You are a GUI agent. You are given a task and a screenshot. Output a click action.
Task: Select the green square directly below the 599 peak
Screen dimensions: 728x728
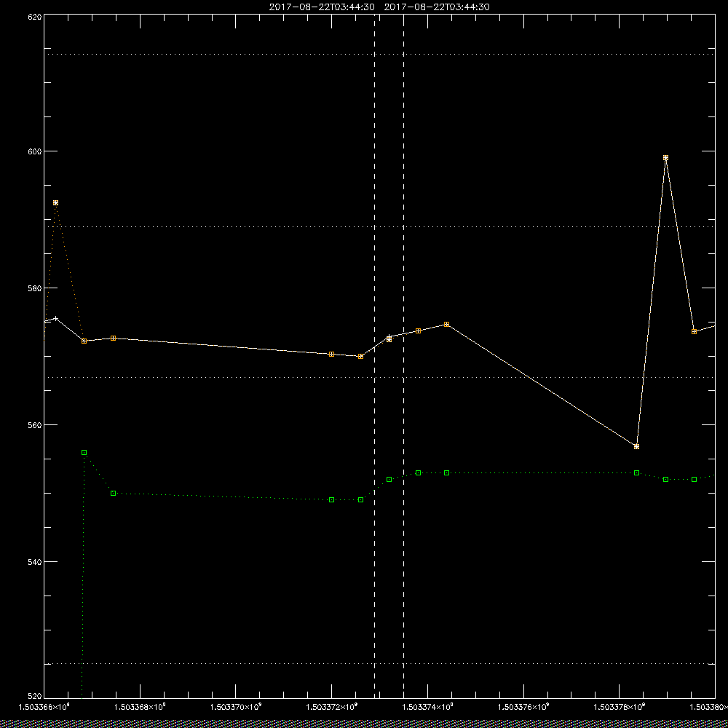(x=665, y=479)
